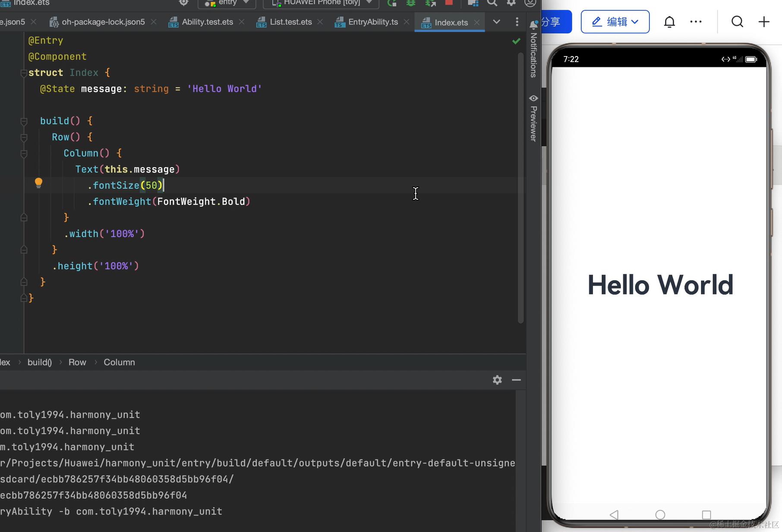782x532 pixels.
Task: Place cursor on .fontSize(50) line
Action: click(125, 186)
